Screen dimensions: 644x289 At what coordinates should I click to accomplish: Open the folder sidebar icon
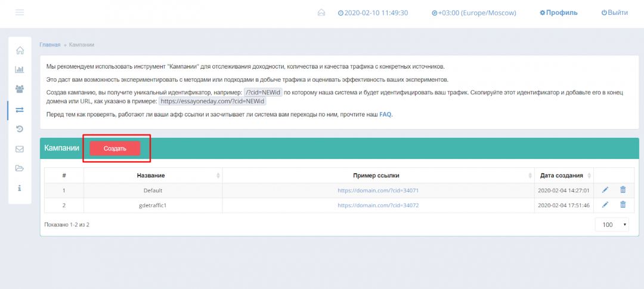tap(20, 168)
